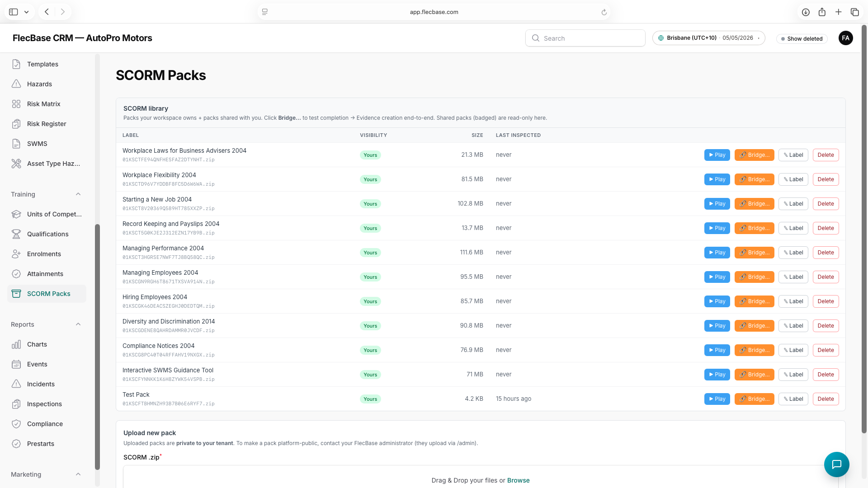The width and height of the screenshot is (868, 488).
Task: Open browser sidebar dropdown chevron
Action: click(27, 12)
